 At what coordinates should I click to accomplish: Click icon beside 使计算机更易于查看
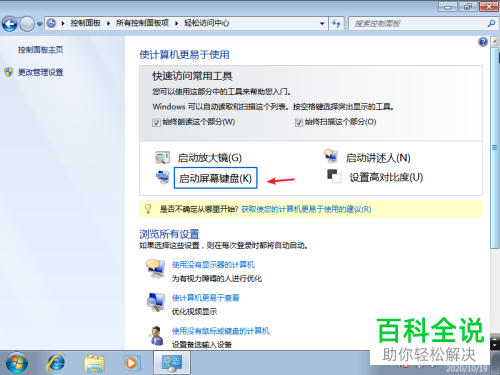(156, 302)
